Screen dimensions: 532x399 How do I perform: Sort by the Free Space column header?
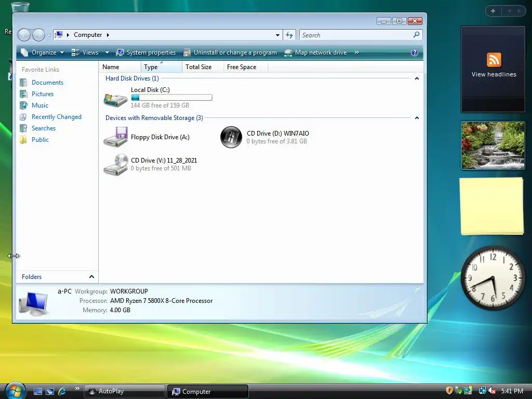coord(246,67)
